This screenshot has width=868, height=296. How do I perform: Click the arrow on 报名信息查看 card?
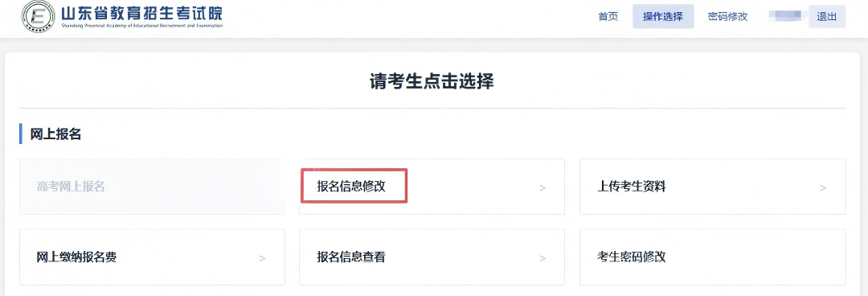pyautogui.click(x=542, y=258)
